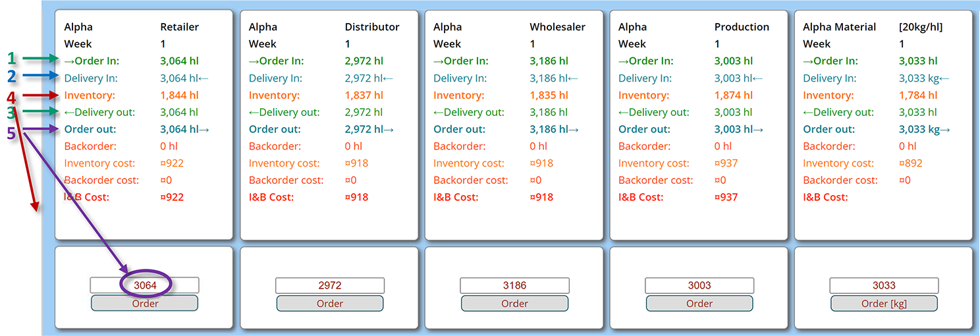Screen dimensions: 980x336
Task: Click the Production panel's Order button
Action: point(699,303)
